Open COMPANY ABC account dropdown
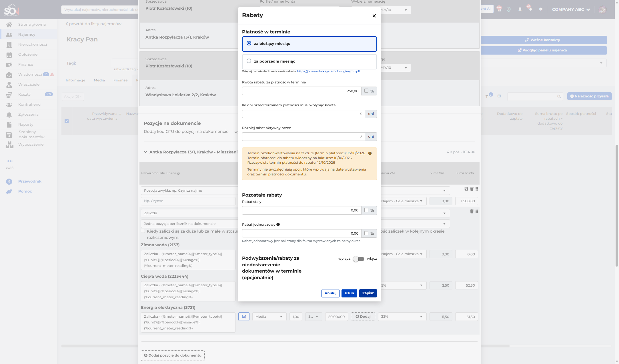 coord(571,9)
